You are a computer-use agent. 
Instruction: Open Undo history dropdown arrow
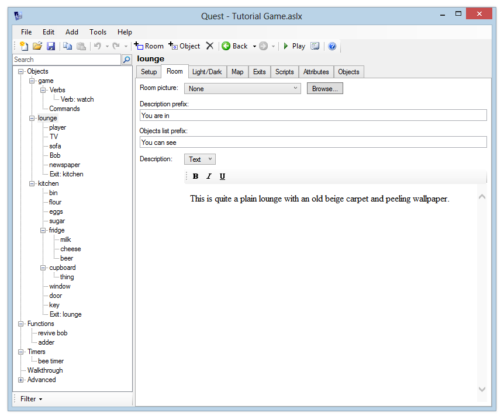click(107, 47)
